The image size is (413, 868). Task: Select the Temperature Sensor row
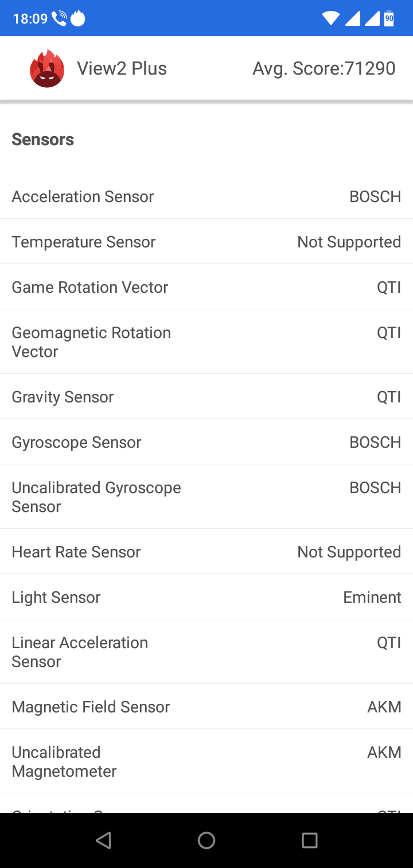point(206,242)
